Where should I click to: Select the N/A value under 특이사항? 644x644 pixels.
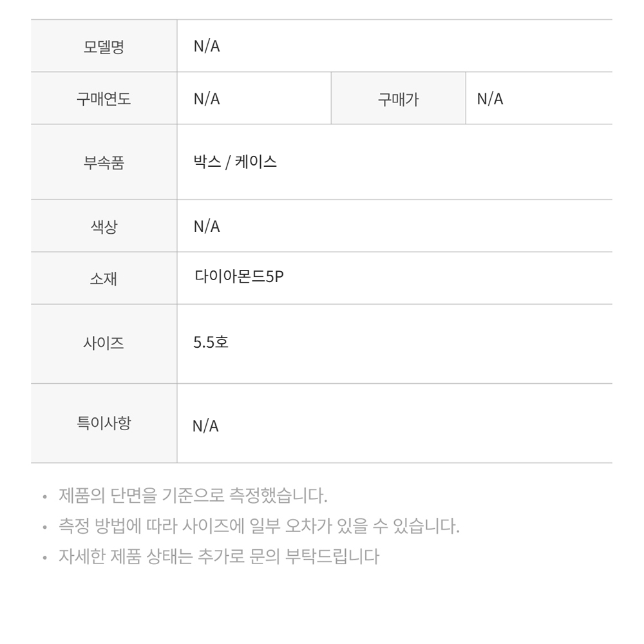tap(205, 426)
